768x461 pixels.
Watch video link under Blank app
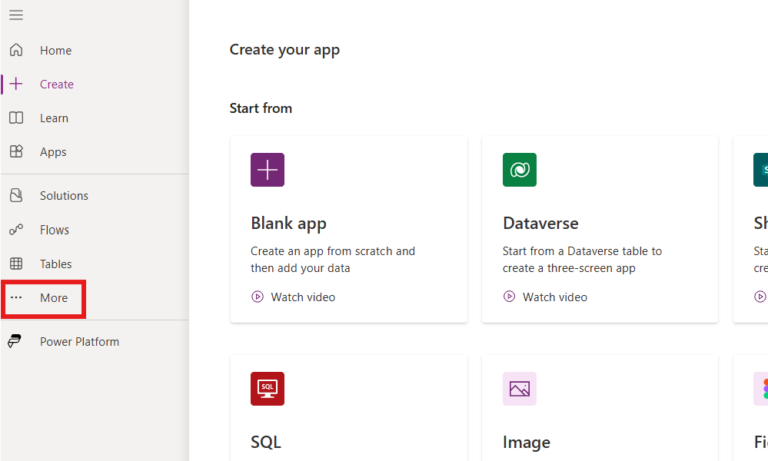coord(302,297)
